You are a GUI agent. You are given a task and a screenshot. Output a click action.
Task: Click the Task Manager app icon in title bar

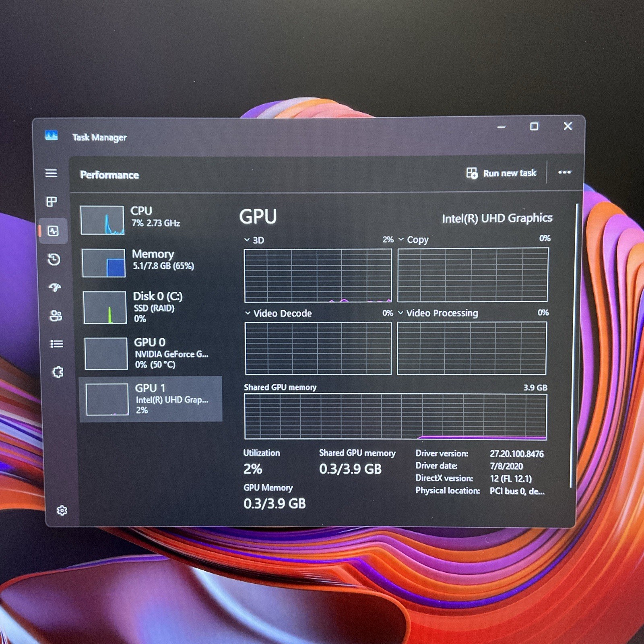click(51, 136)
